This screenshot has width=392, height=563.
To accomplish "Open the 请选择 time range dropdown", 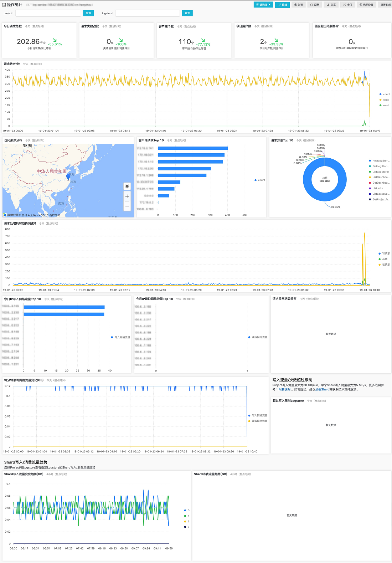I will (263, 5).
